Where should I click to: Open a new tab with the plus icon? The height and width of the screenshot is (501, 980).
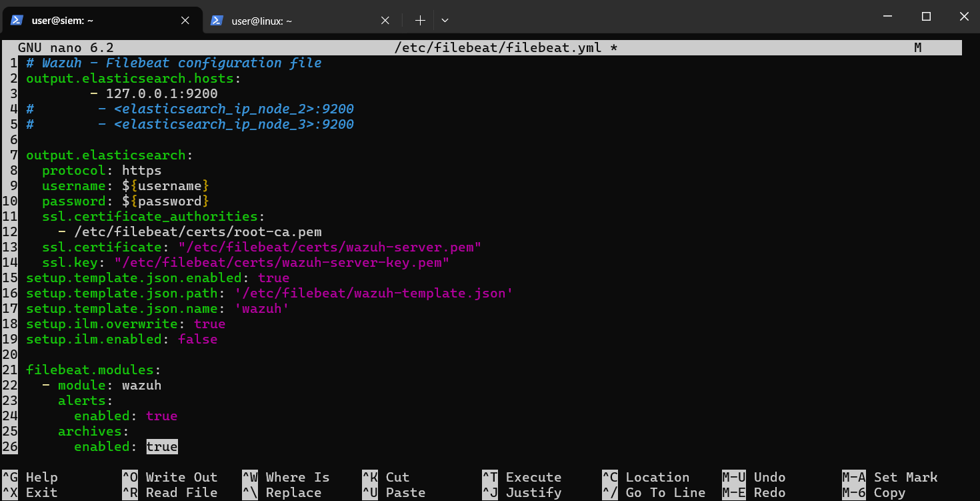coord(420,20)
